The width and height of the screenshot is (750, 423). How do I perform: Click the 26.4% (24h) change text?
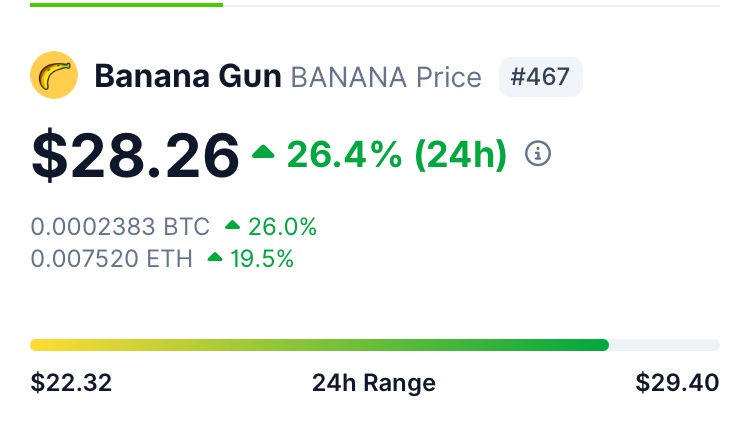tap(397, 154)
